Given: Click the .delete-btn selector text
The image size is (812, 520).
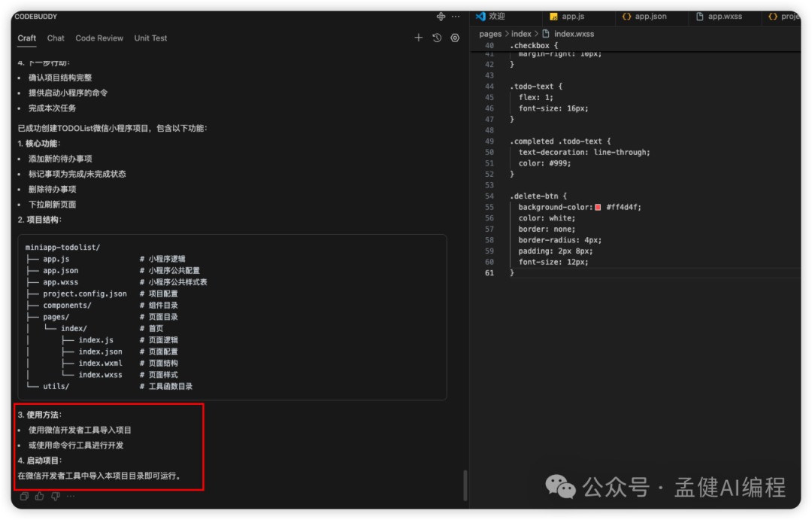Looking at the screenshot, I should (534, 196).
